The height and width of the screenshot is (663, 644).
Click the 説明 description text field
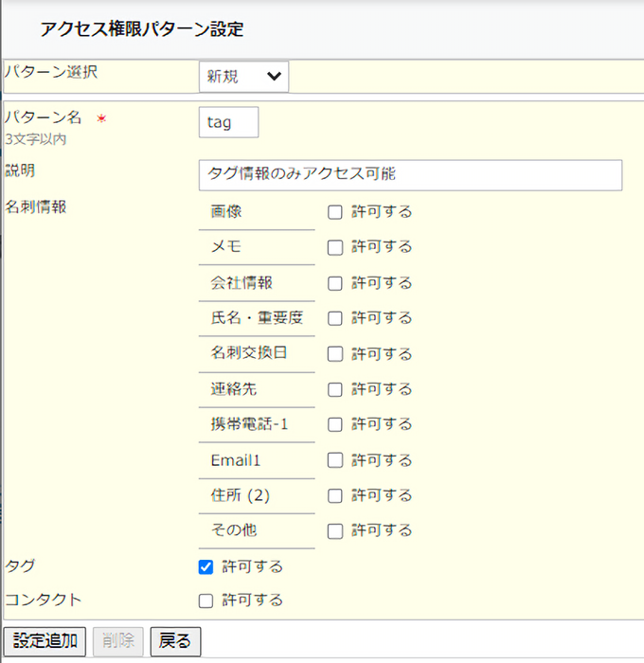(x=410, y=174)
